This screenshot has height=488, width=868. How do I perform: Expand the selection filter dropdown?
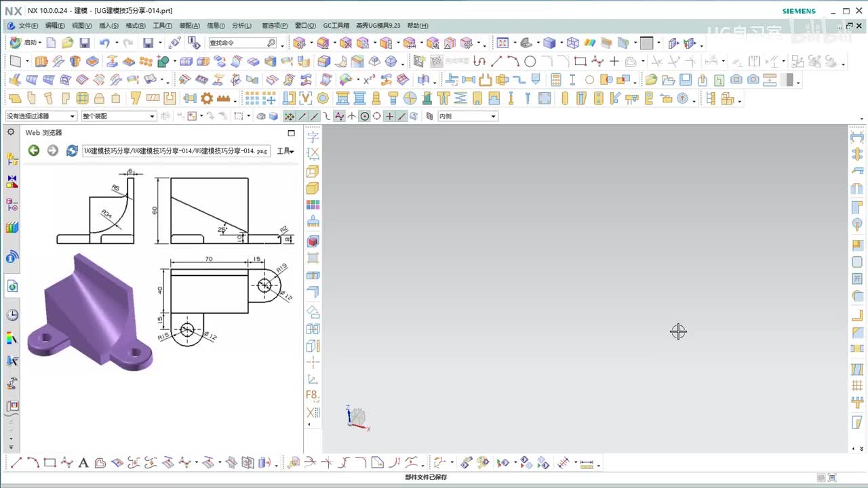[x=73, y=117]
